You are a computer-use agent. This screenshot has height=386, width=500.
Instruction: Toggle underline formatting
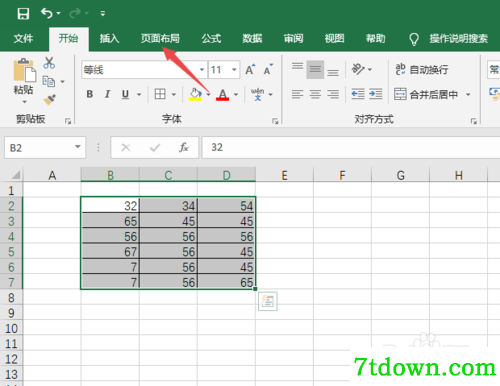pos(125,94)
